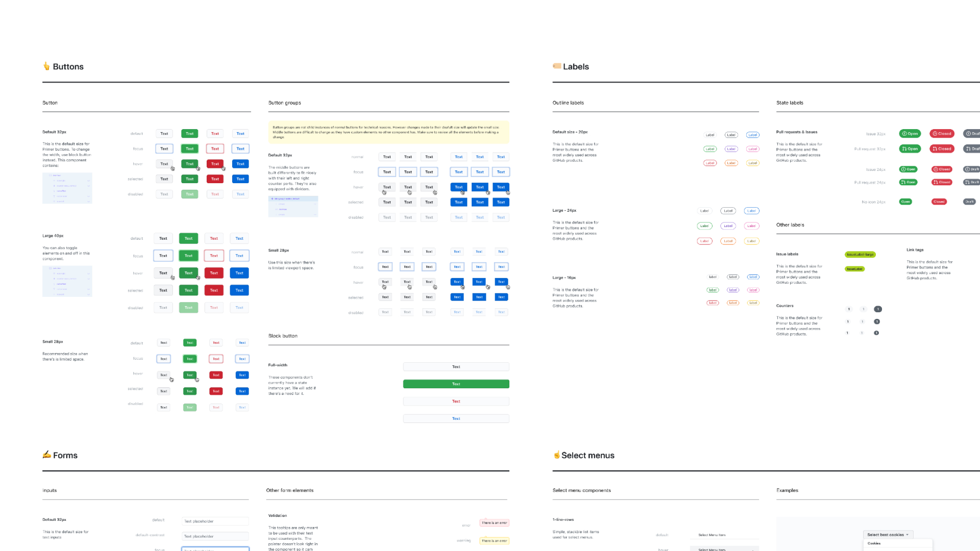Click the pointing-finger emoji beside Buttons heading
The width and height of the screenshot is (980, 551).
point(46,66)
